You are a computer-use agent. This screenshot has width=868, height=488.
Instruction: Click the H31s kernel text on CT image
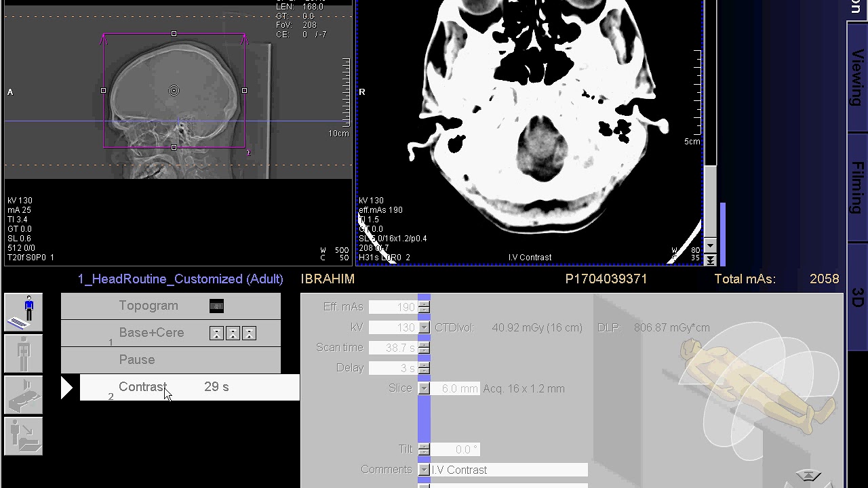tap(368, 258)
